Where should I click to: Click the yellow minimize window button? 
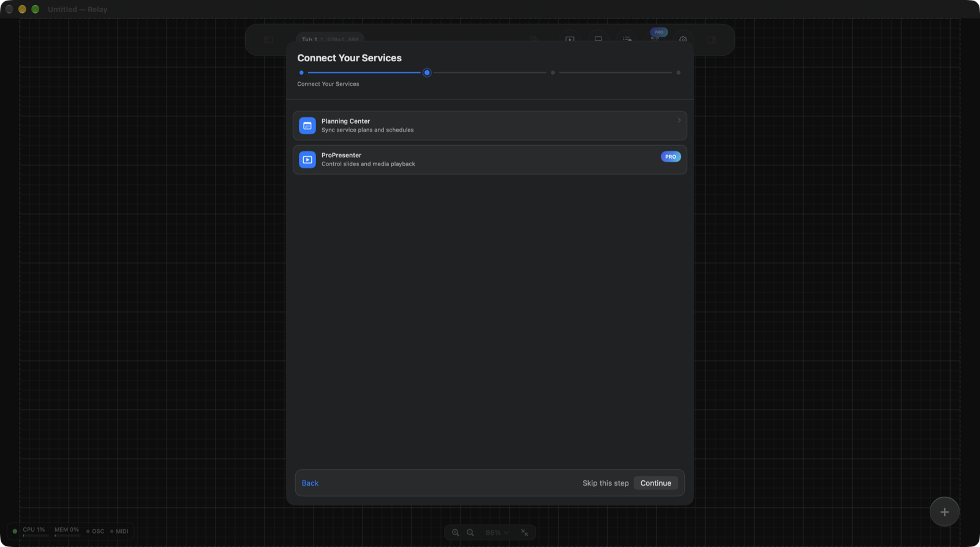(x=22, y=9)
